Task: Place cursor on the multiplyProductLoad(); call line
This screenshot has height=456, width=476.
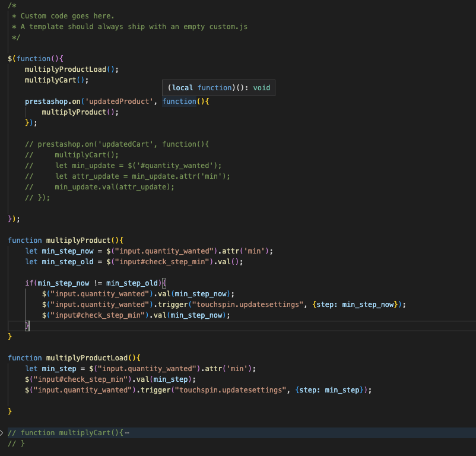Action: tap(72, 69)
